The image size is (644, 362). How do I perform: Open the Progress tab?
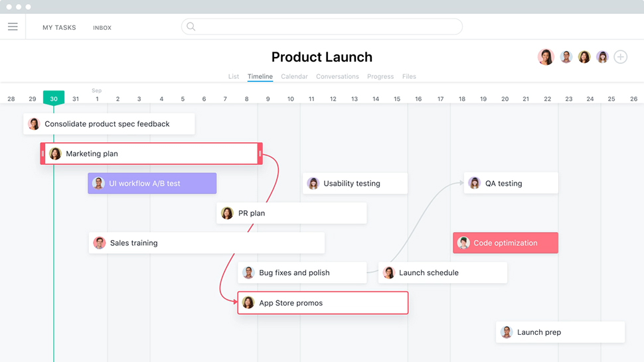click(x=380, y=77)
